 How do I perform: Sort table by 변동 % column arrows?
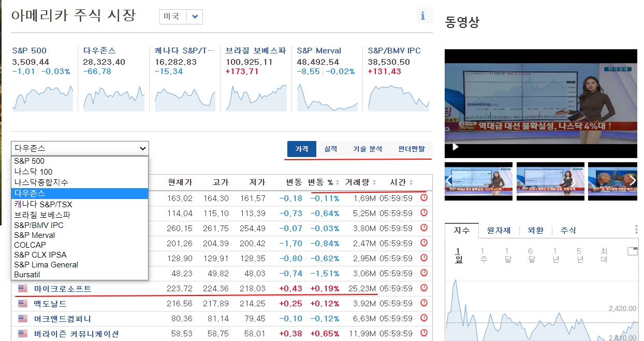pyautogui.click(x=338, y=182)
